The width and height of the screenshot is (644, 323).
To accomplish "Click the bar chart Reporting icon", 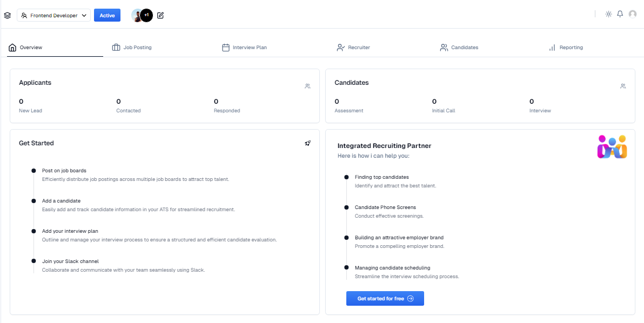I will point(552,48).
